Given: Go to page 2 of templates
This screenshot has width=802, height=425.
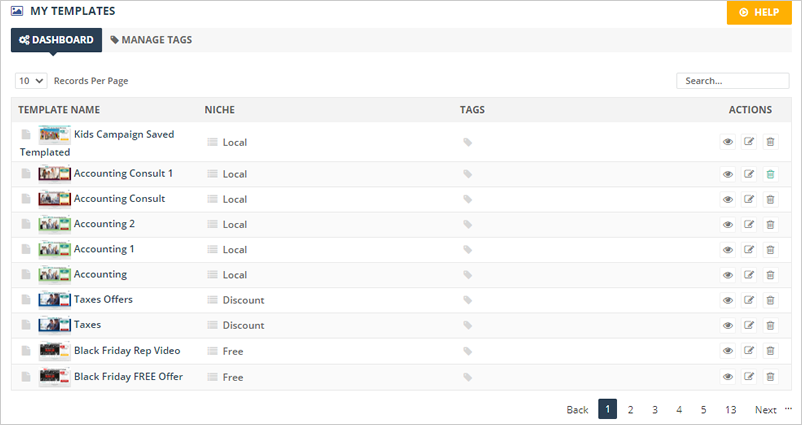Looking at the screenshot, I should tap(631, 409).
